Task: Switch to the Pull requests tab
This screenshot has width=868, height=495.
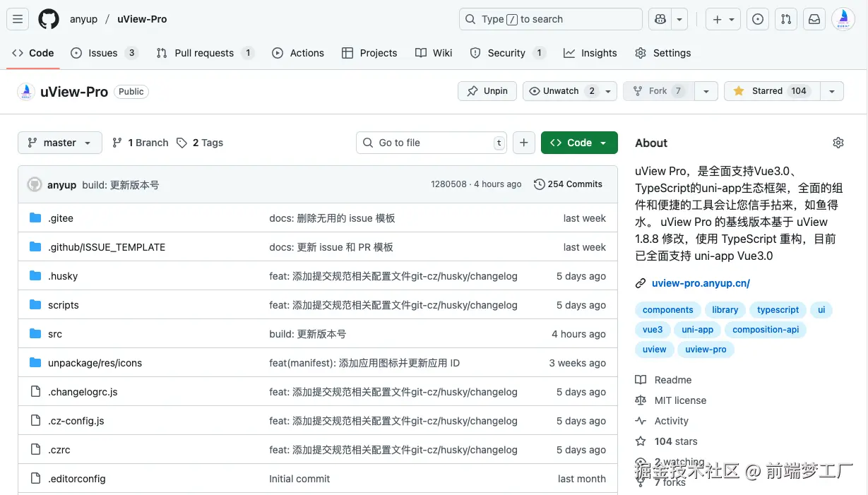Action: click(205, 53)
